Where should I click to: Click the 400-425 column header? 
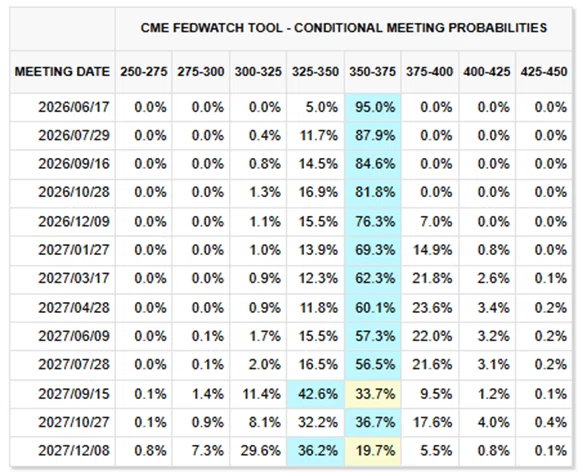click(487, 72)
